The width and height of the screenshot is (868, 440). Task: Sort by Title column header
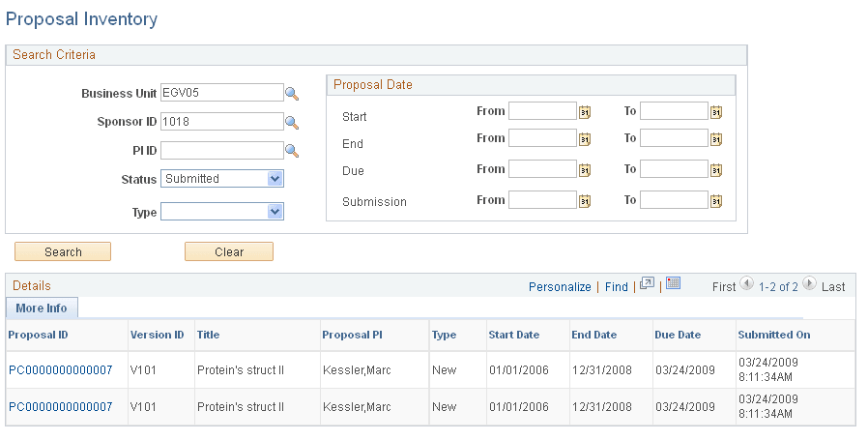208,335
